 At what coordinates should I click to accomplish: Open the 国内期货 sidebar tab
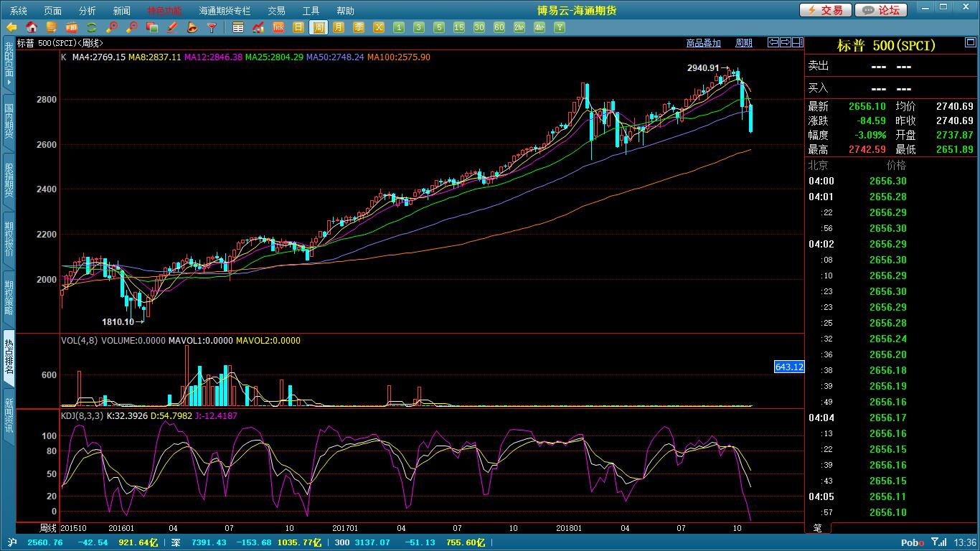[x=9, y=121]
